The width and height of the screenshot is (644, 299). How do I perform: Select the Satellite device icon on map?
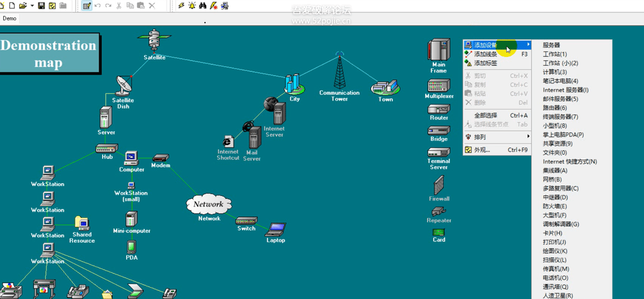coord(154,40)
